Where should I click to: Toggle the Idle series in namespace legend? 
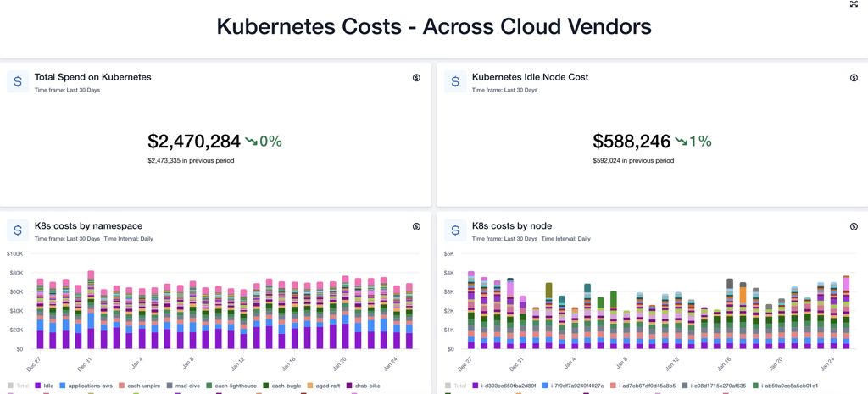tap(47, 386)
